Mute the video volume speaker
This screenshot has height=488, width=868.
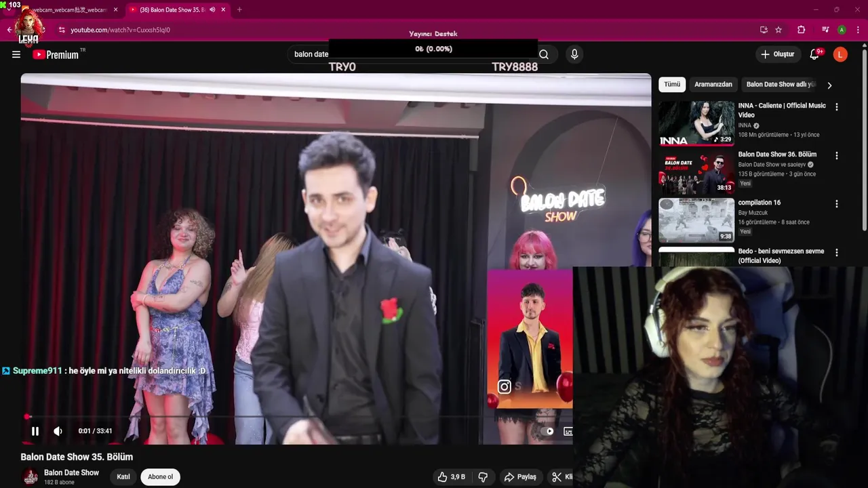pos(58,431)
